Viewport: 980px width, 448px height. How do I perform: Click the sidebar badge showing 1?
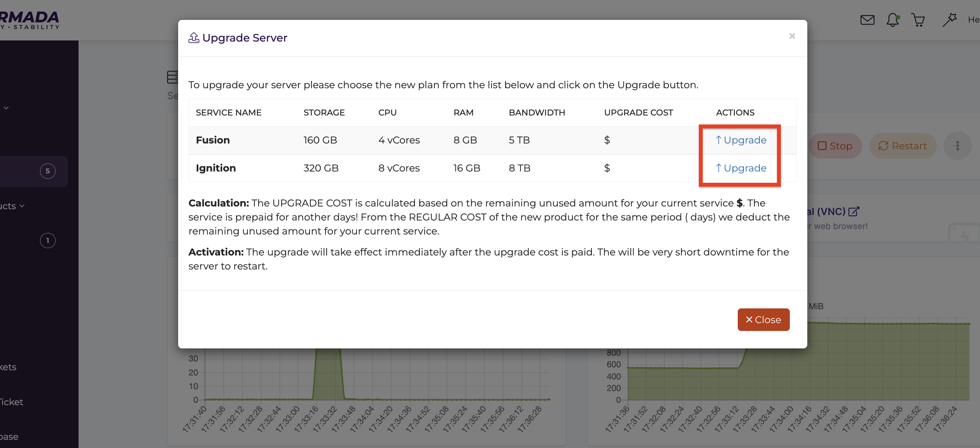point(48,241)
